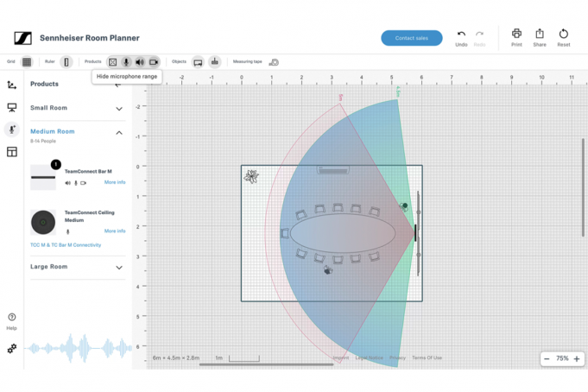Select the person figure below the table

[328, 269]
